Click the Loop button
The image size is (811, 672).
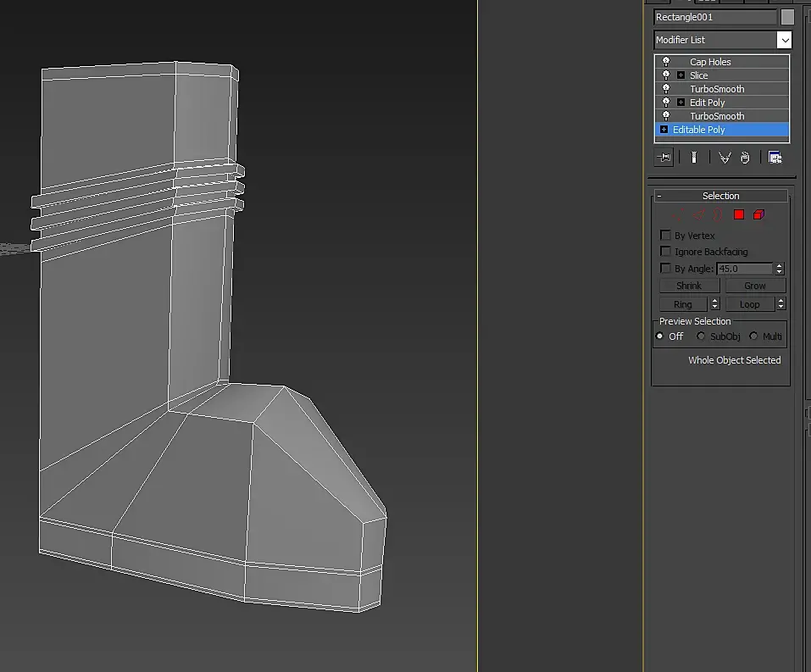click(750, 304)
